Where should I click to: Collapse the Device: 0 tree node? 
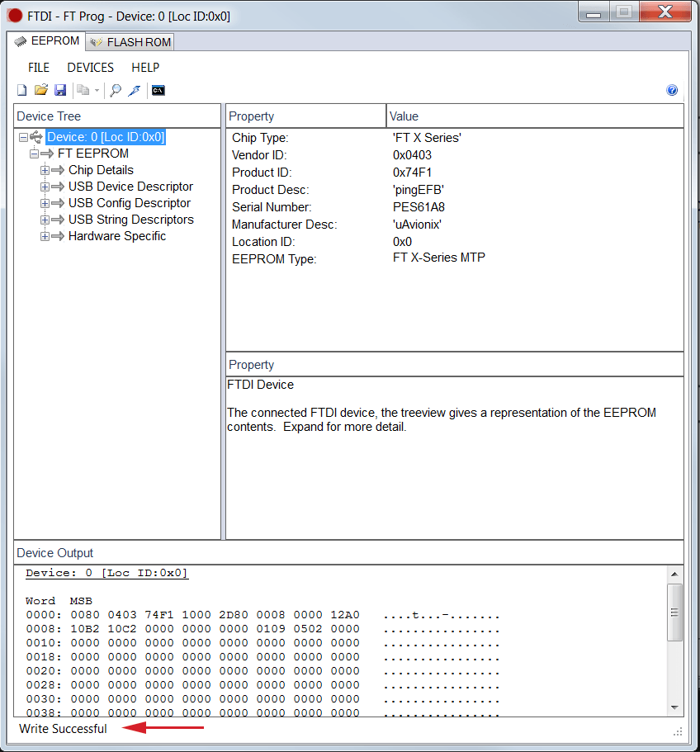(x=23, y=138)
